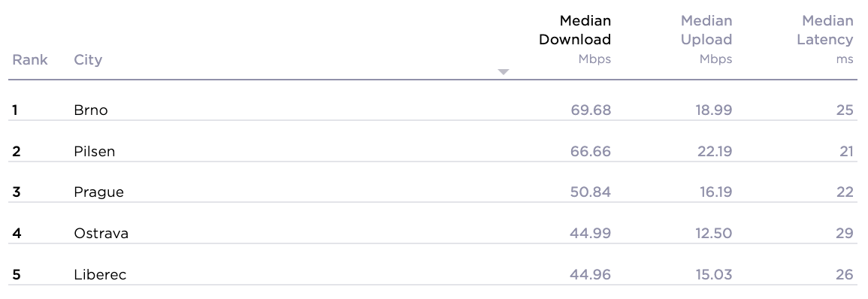
Task: Open the Pilsen city entry
Action: pos(94,151)
